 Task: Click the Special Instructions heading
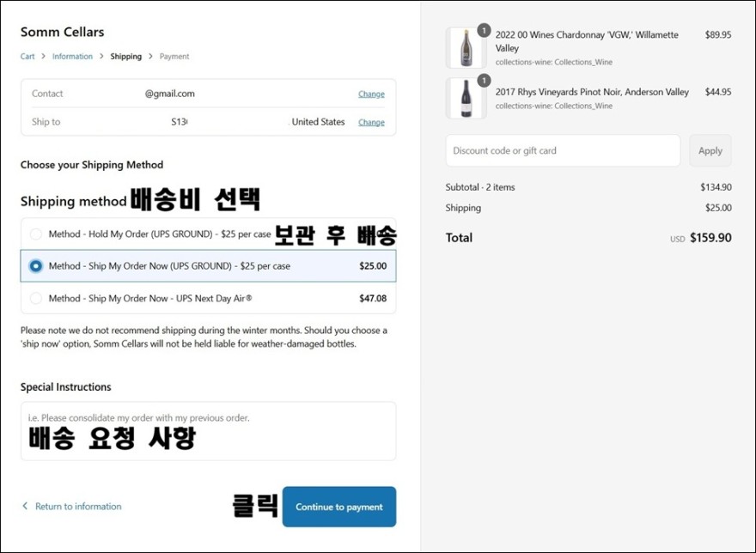click(x=65, y=387)
